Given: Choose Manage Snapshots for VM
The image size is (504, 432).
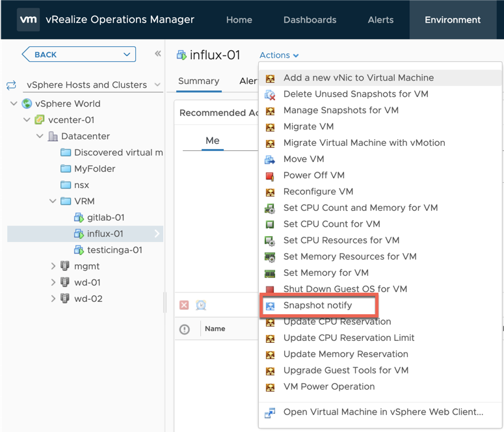Looking at the screenshot, I should coord(380,111).
